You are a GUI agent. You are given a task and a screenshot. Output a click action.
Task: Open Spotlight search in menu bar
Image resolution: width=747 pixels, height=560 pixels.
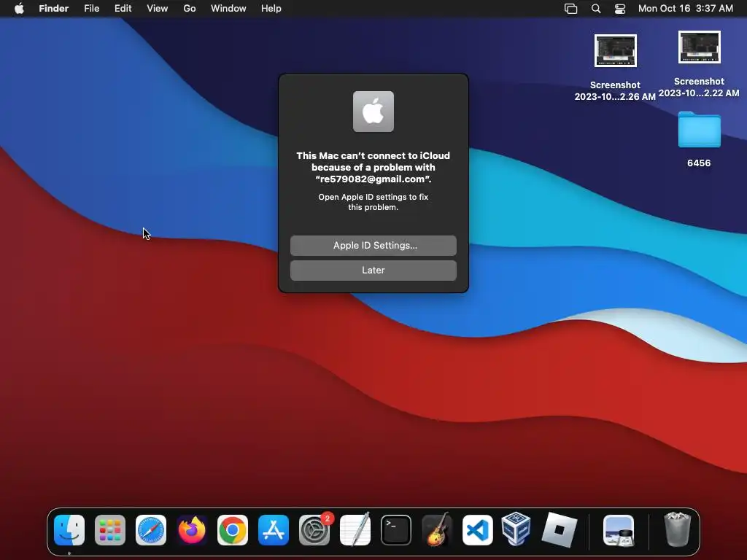tap(596, 9)
